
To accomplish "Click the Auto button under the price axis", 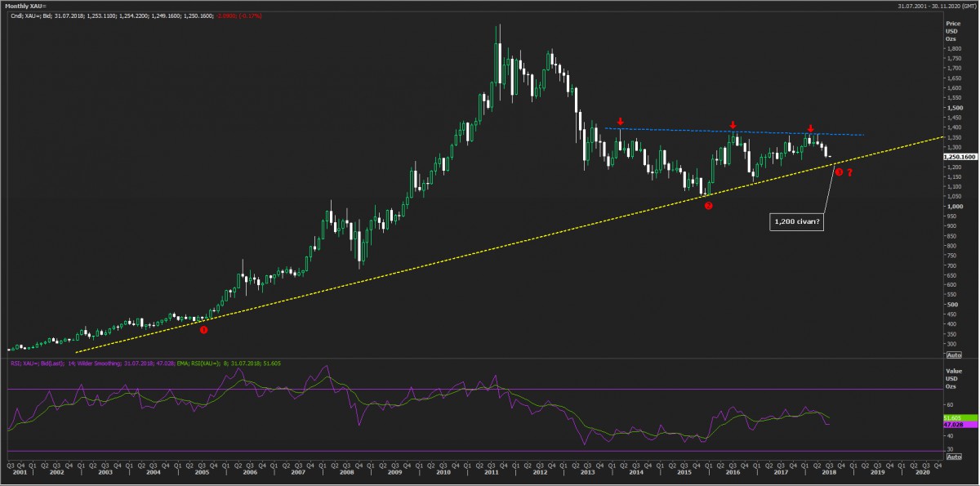I will (x=952, y=355).
